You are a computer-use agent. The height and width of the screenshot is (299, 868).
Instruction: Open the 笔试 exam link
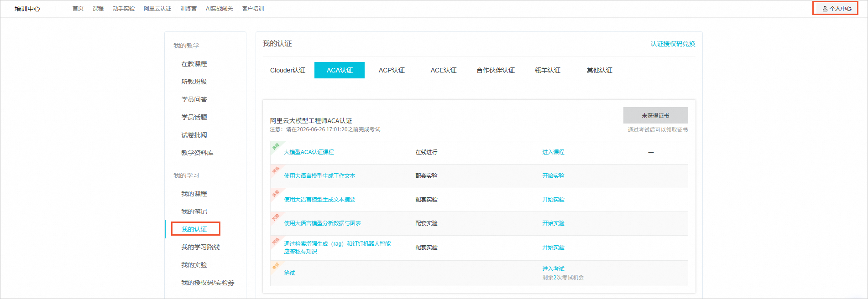coord(289,273)
